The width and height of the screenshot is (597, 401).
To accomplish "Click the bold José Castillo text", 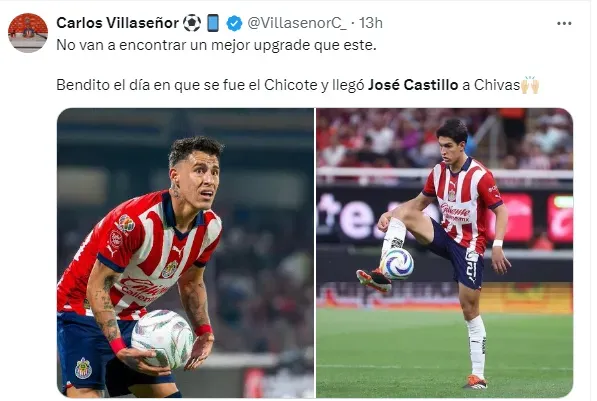I will click(x=413, y=85).
